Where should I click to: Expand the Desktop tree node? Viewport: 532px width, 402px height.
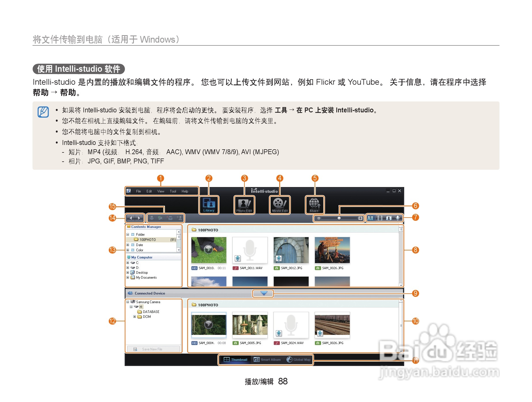[128, 272]
